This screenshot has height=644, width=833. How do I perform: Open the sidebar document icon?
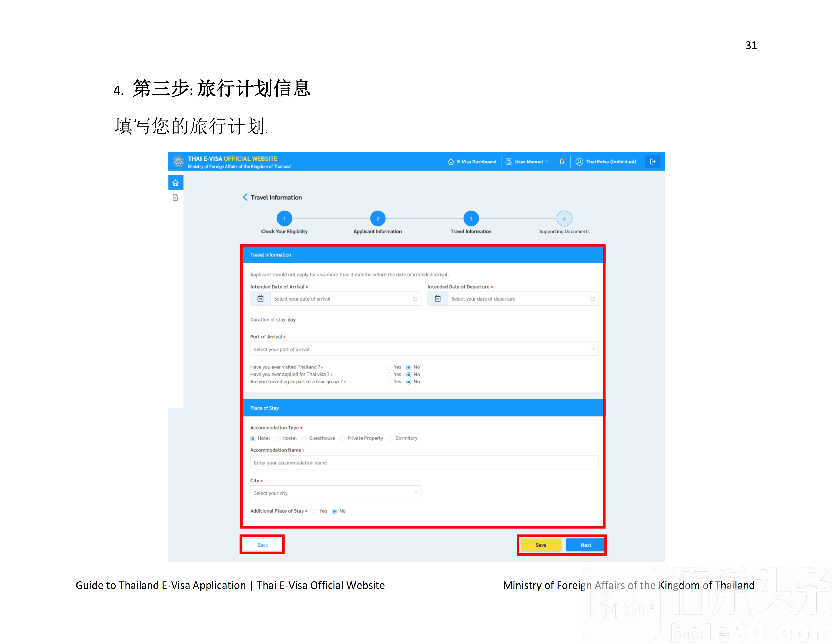point(175,198)
